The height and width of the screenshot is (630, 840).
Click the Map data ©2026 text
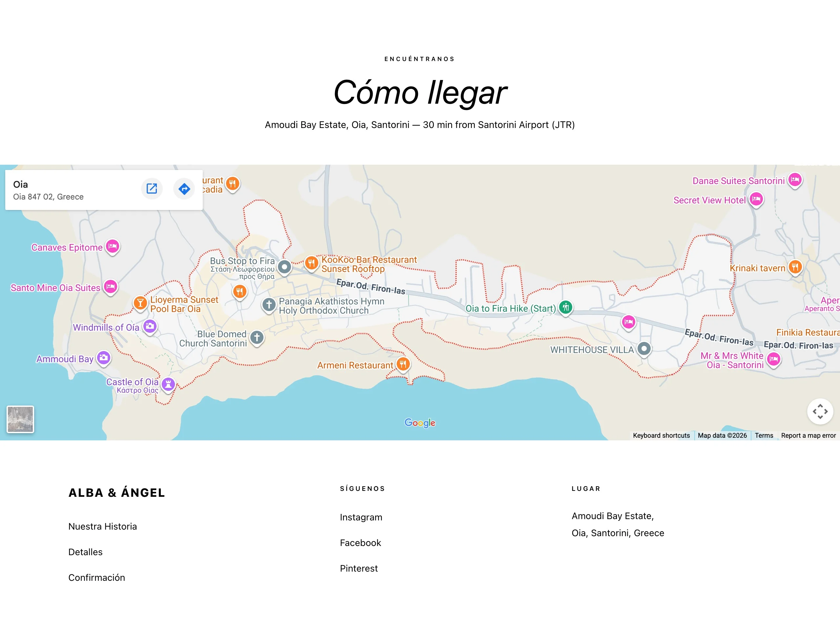[x=722, y=435]
